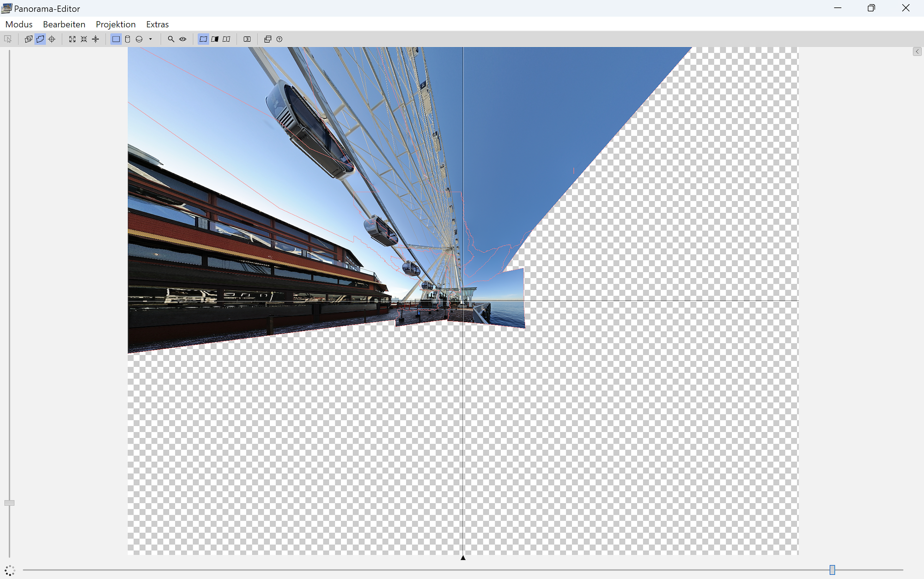The image size is (924, 579).
Task: Click the center panorama inward-arrows icon
Action: (84, 39)
